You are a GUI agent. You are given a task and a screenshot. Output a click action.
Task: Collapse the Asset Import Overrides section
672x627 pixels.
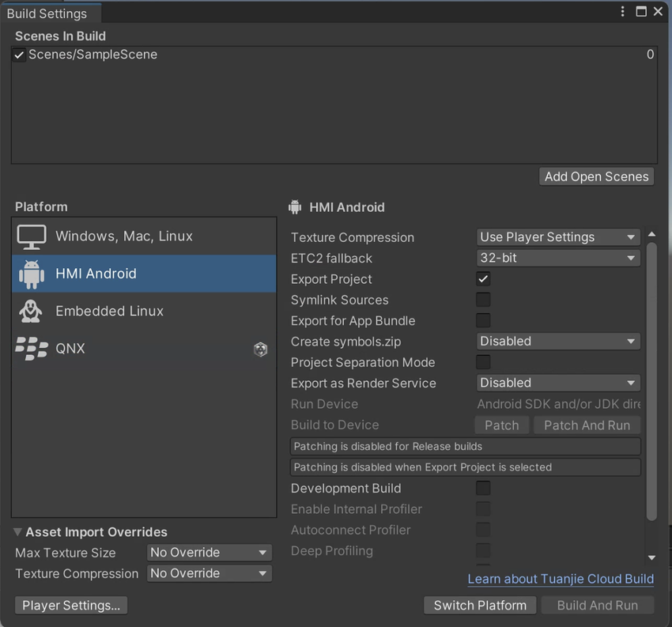point(18,532)
